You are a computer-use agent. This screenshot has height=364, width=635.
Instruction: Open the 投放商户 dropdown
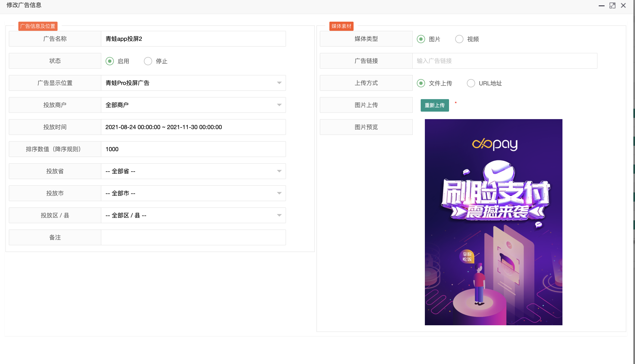click(x=193, y=105)
